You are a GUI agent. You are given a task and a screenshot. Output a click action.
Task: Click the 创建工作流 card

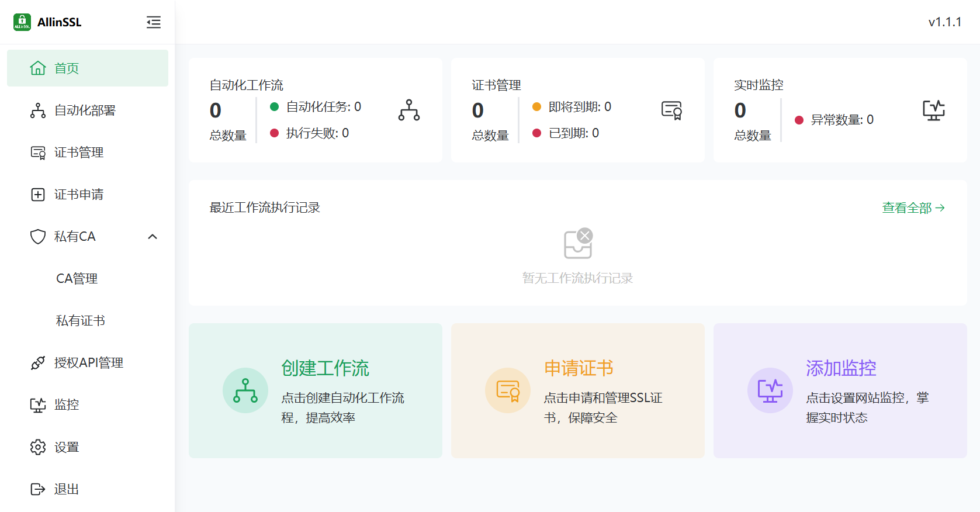tap(315, 390)
